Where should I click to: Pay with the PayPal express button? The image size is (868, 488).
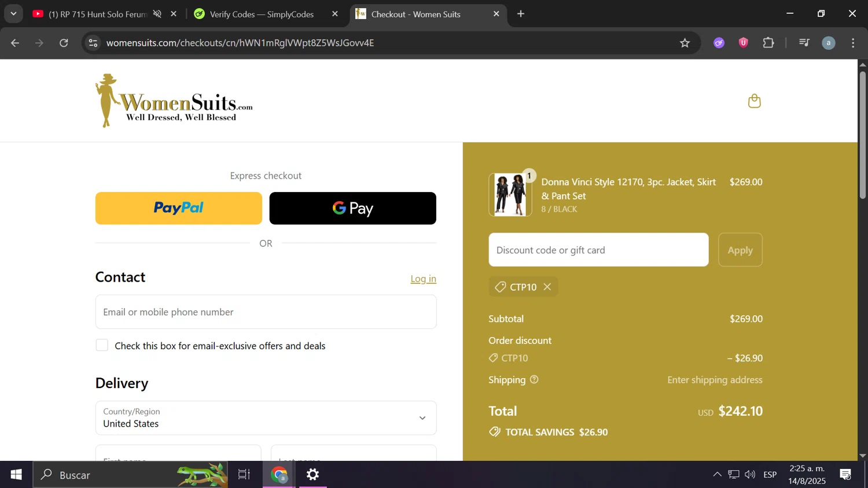coord(179,208)
